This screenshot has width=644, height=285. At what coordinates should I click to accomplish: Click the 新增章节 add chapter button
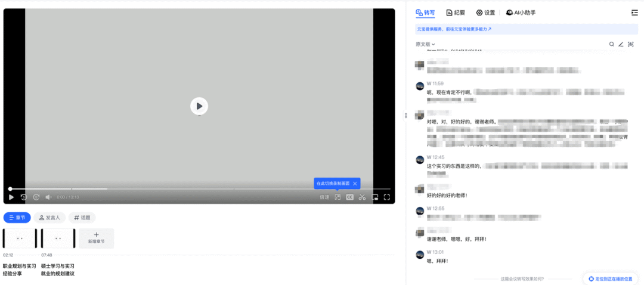click(x=97, y=238)
